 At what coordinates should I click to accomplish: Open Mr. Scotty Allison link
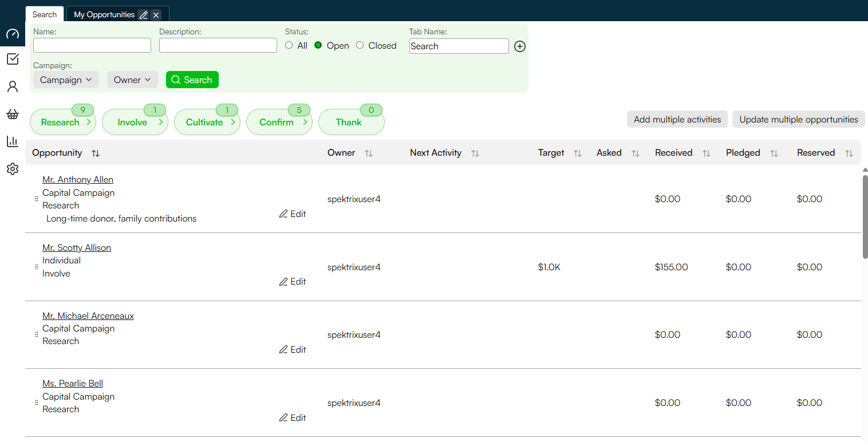click(x=77, y=248)
